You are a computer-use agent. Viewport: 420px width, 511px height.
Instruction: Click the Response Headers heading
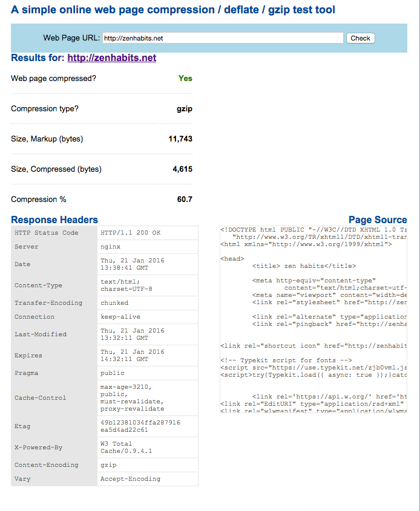54,220
